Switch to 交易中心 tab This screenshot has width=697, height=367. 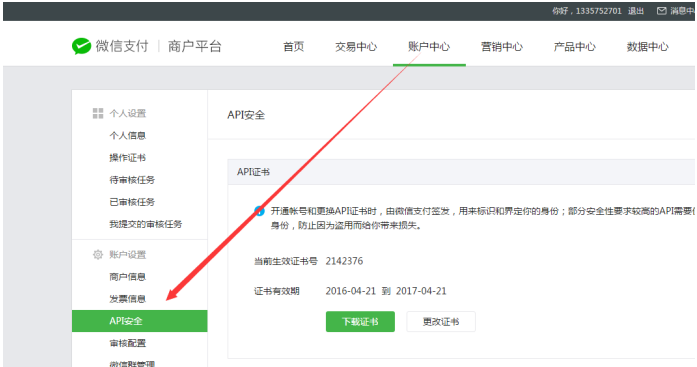tap(356, 47)
